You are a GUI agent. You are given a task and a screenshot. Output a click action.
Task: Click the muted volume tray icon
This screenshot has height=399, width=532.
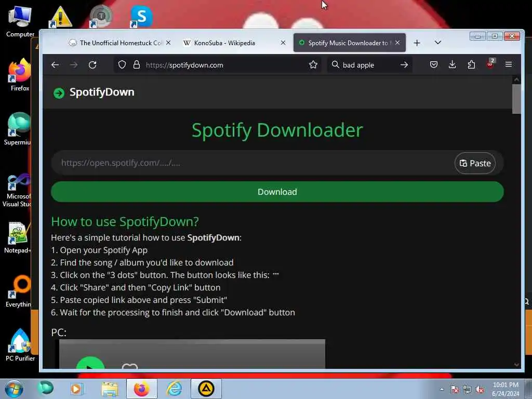[480, 389]
